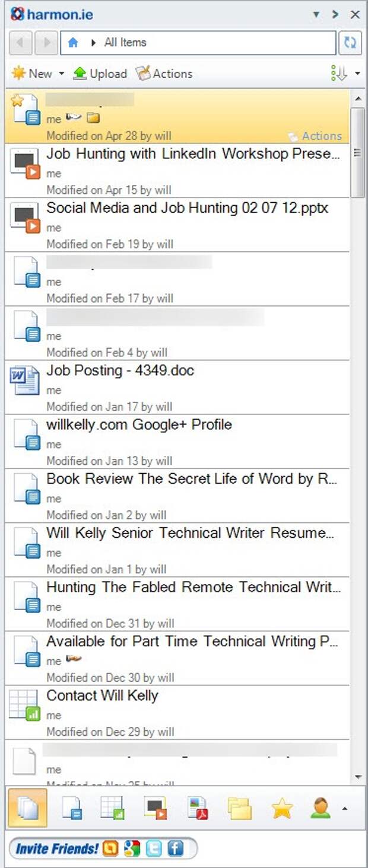Click the Upload toolbar button
368x868 pixels.
[x=100, y=74]
